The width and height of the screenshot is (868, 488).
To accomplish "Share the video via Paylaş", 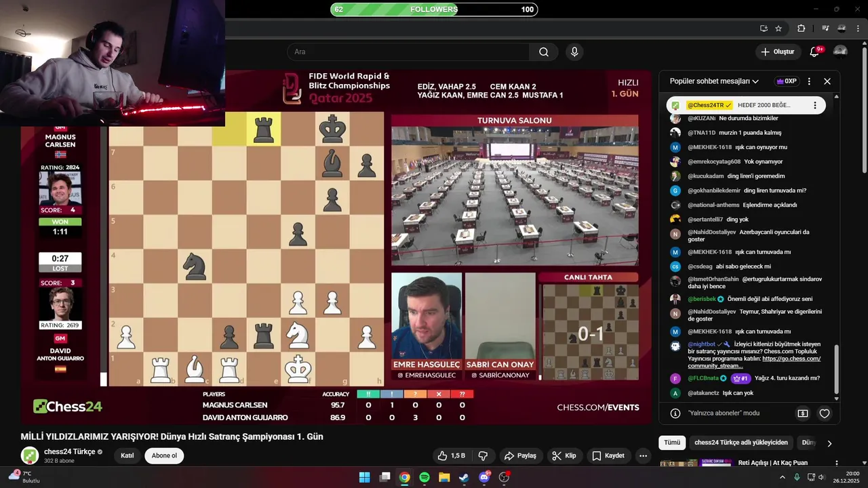I will [520, 455].
